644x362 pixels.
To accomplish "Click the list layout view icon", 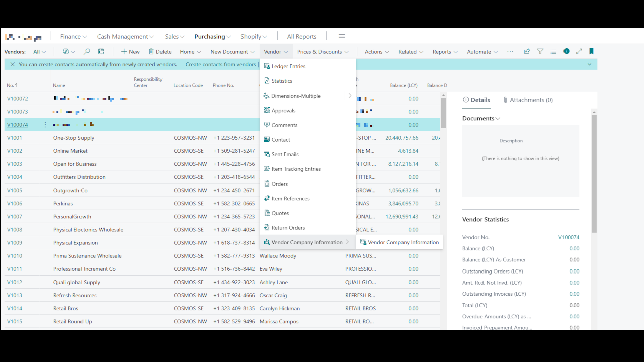I will point(101,51).
